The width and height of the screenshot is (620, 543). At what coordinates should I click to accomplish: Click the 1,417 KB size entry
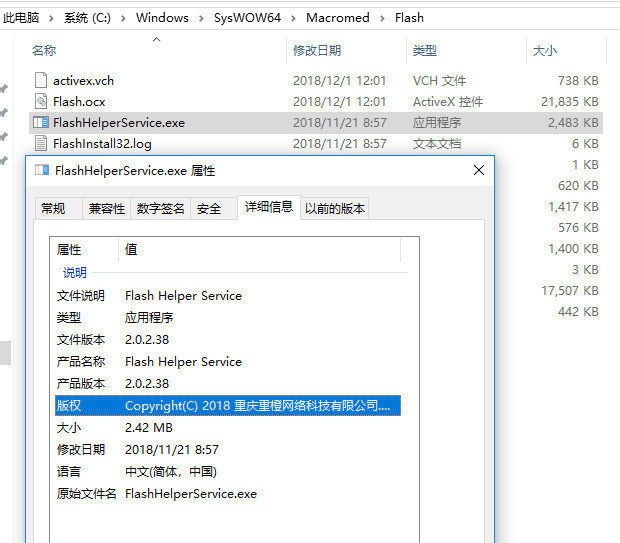point(573,206)
